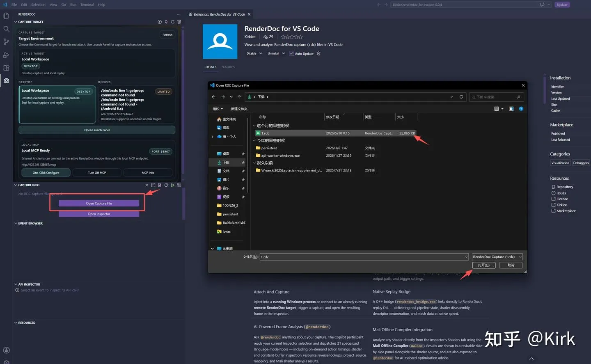Click the attach plug icon in the Capture Target header
Viewport: 591px width, 364px height.
[166, 22]
